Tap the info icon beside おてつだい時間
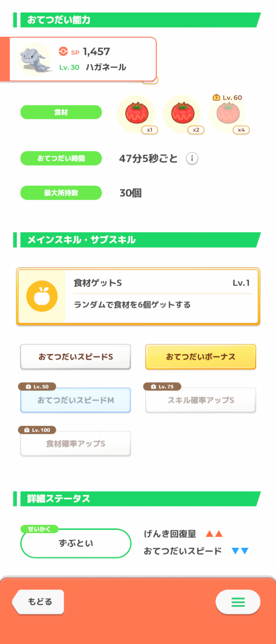This screenshot has width=276, height=644. pyautogui.click(x=192, y=158)
